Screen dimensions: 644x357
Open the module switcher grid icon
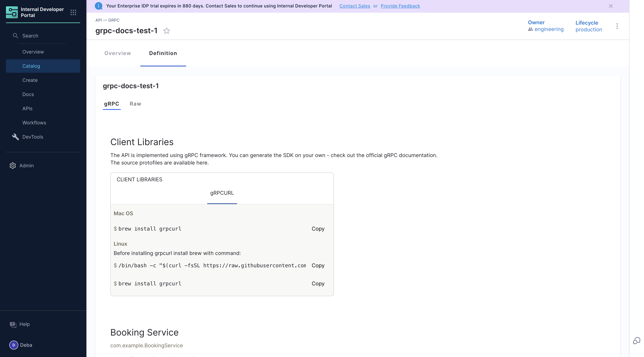(73, 12)
